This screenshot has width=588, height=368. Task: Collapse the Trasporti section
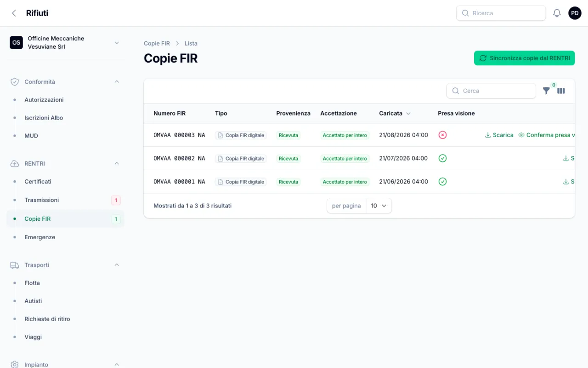pos(117,264)
